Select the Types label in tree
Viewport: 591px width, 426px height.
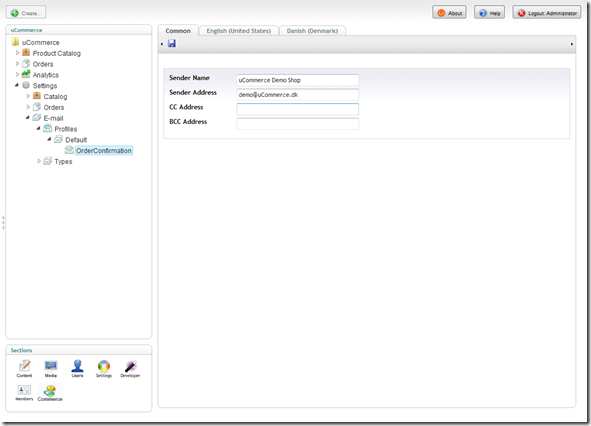[63, 161]
